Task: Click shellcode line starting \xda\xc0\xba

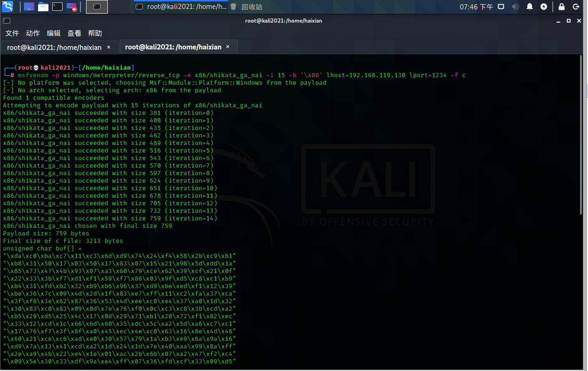Action: click(119, 256)
